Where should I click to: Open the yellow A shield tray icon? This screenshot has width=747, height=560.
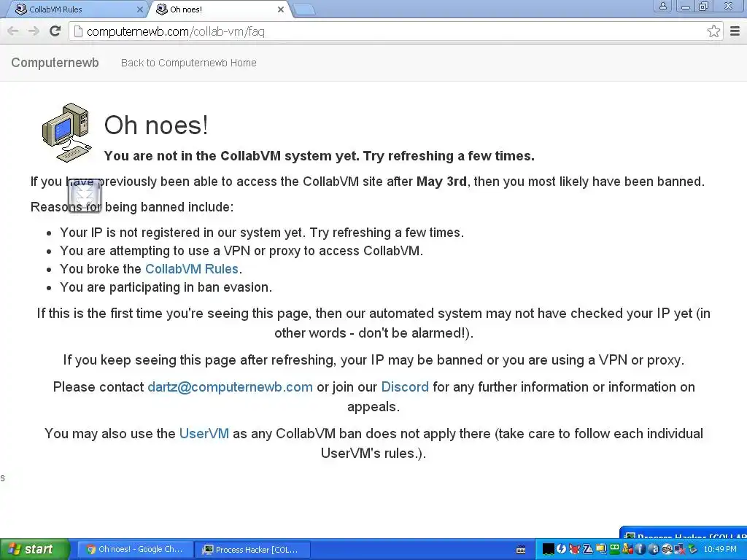click(x=627, y=549)
